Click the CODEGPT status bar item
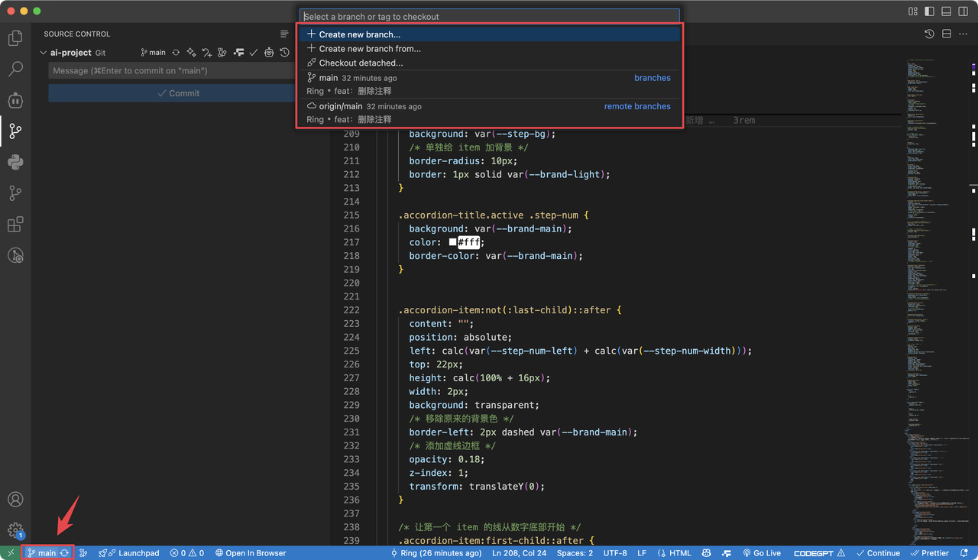Screen dimensions: 978x560 point(819,553)
